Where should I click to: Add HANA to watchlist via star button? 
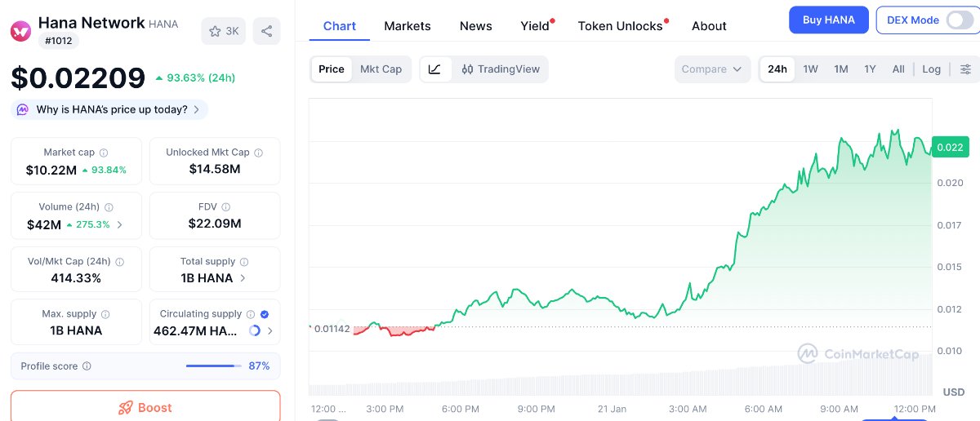pyautogui.click(x=224, y=31)
